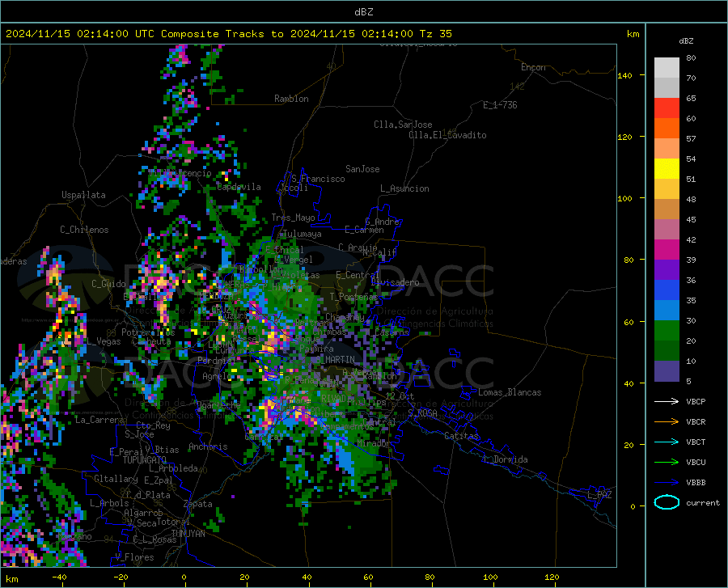Click the V_Flores map label
The image size is (728, 588).
[134, 557]
